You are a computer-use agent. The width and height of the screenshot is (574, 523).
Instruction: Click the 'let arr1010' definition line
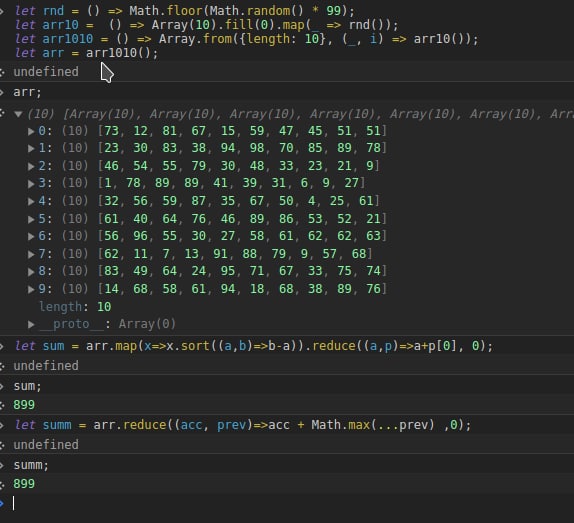coord(246,39)
